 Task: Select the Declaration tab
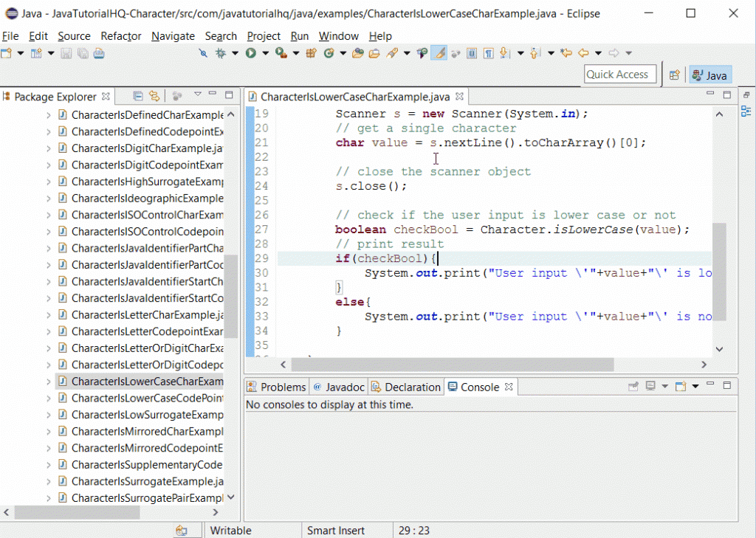coord(406,387)
